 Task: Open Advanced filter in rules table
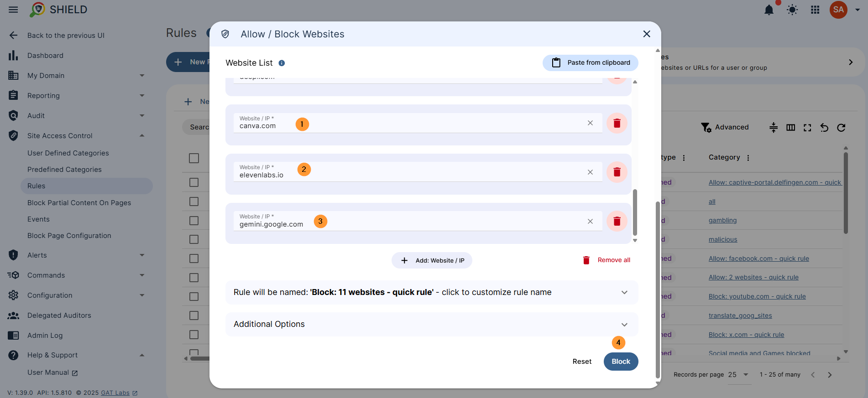pos(725,127)
